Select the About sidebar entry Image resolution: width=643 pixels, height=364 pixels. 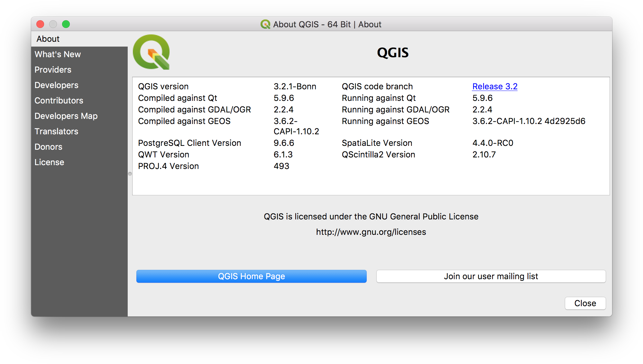(48, 39)
